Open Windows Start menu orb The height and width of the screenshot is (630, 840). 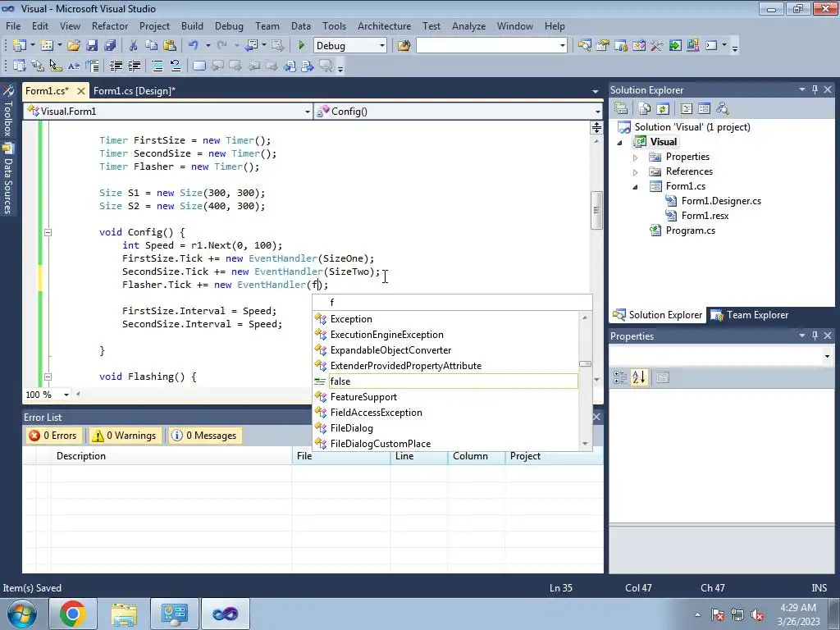[22, 614]
